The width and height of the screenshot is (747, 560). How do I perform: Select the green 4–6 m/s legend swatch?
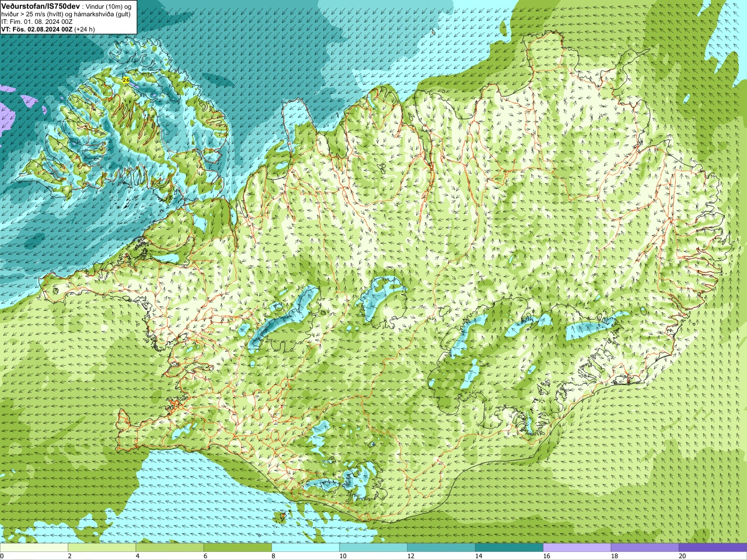(x=170, y=548)
